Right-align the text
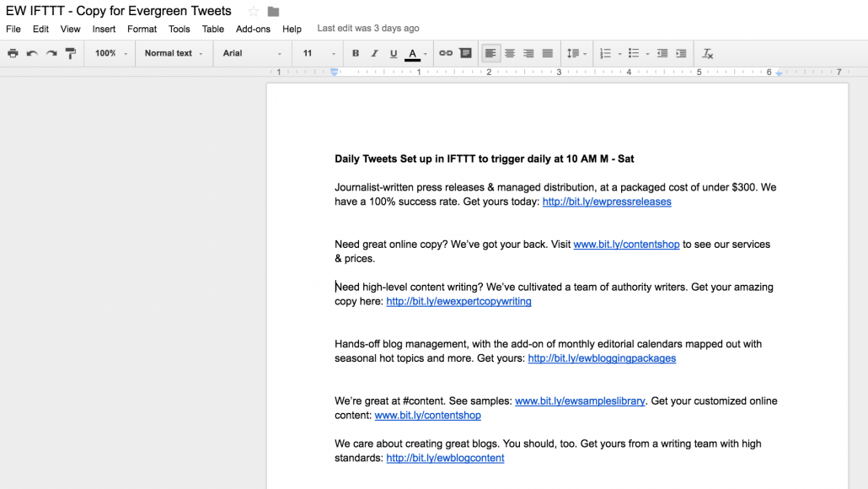Image resolution: width=868 pixels, height=489 pixels. click(x=528, y=53)
